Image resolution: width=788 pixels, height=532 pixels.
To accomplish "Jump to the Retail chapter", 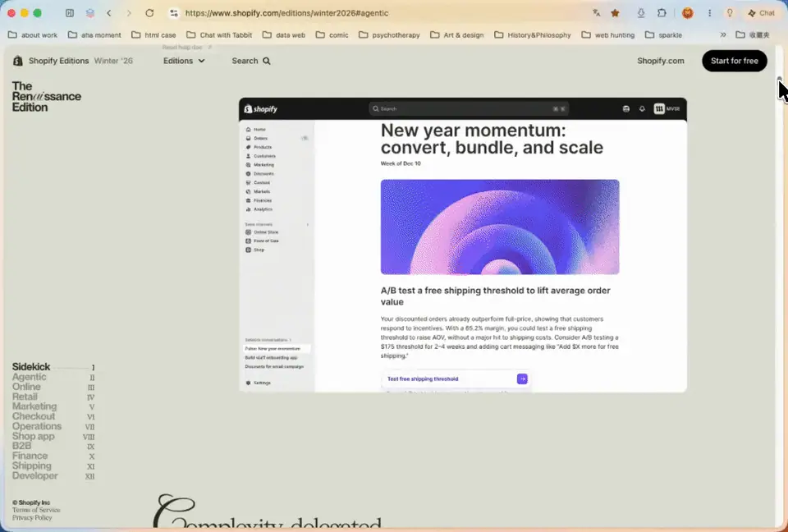I will point(53,397).
